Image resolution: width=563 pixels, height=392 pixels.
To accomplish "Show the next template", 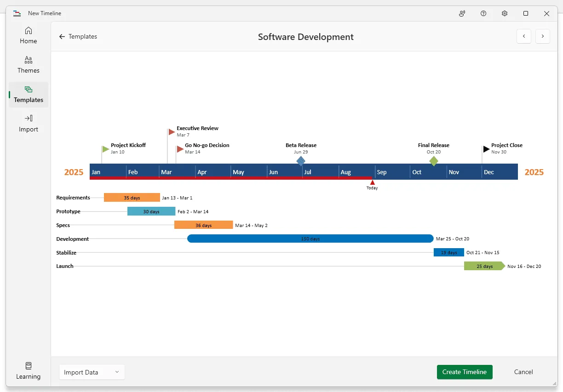I will (x=543, y=36).
